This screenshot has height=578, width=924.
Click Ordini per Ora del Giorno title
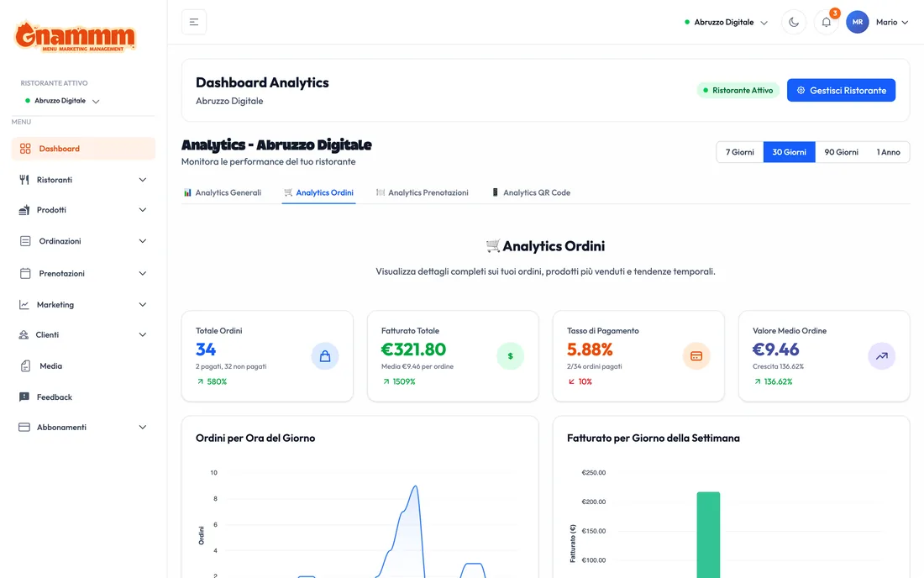coord(255,438)
